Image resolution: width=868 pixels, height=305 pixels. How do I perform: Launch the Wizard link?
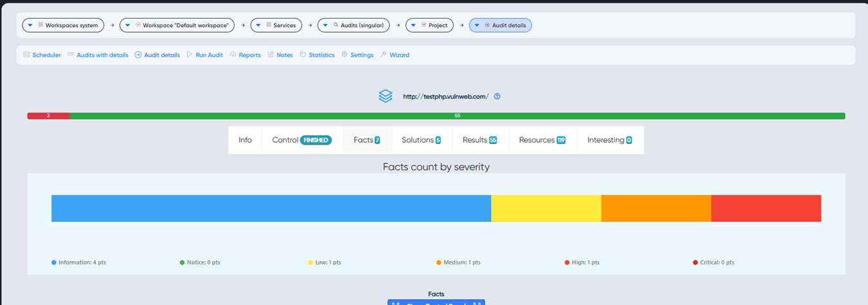pos(400,55)
